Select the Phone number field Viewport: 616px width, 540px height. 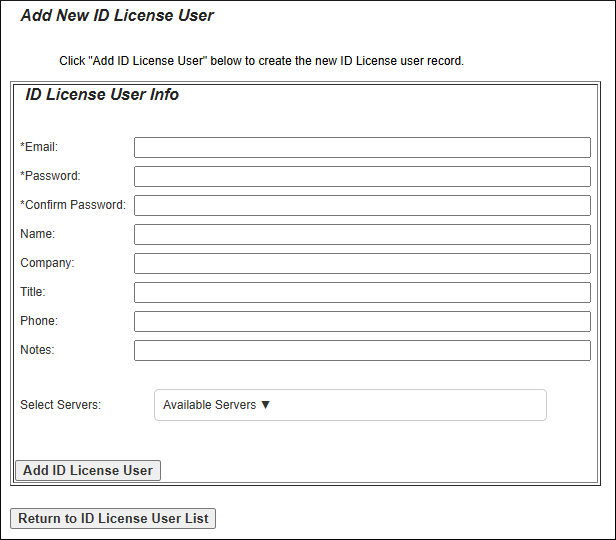click(362, 321)
